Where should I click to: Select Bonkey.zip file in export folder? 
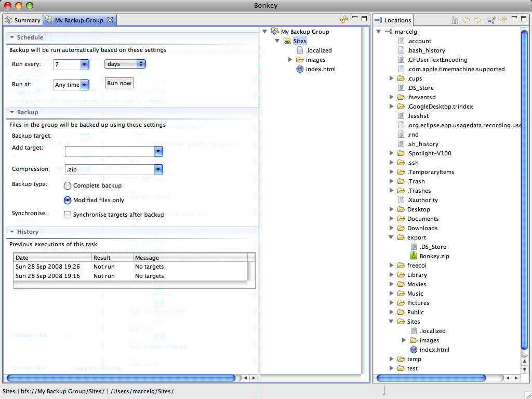tap(434, 256)
